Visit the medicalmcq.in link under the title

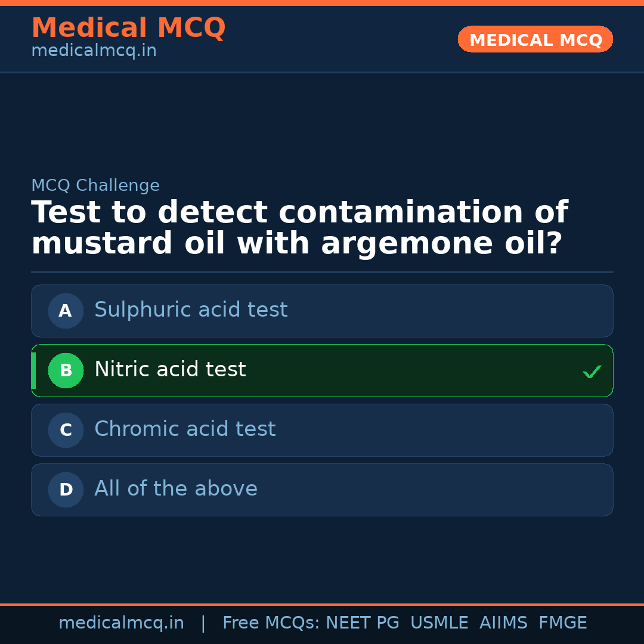pos(94,51)
